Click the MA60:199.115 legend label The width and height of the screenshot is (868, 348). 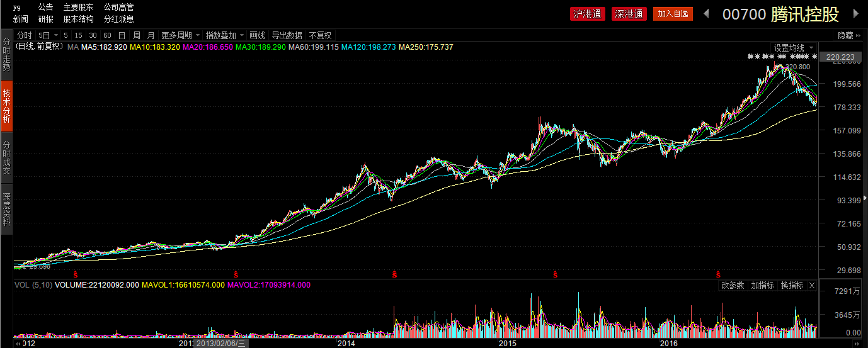point(314,47)
